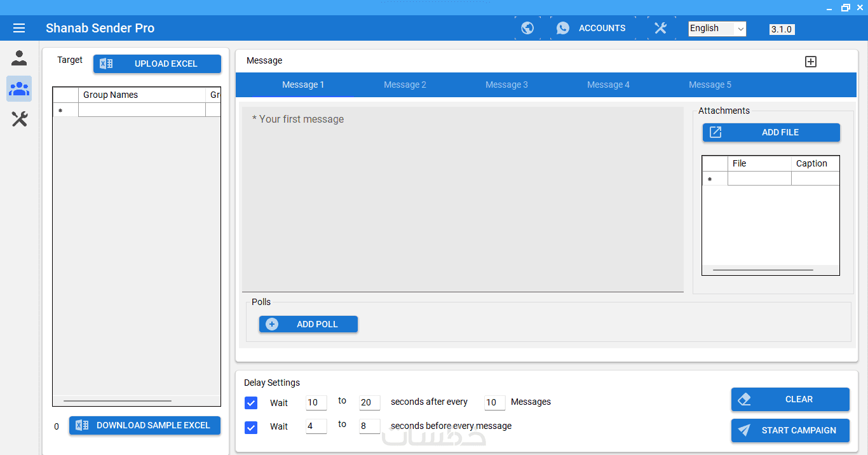Open the header tools wrench icon
The width and height of the screenshot is (868, 455).
coord(661,28)
